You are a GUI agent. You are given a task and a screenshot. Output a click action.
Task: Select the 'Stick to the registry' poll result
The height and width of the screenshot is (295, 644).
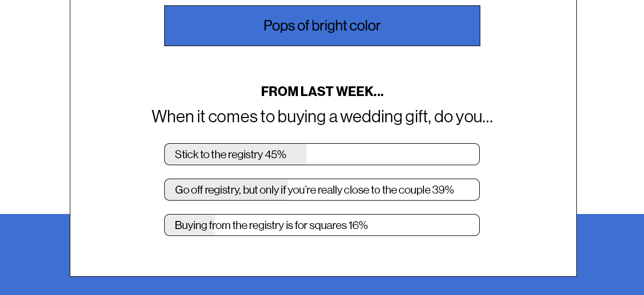322,154
